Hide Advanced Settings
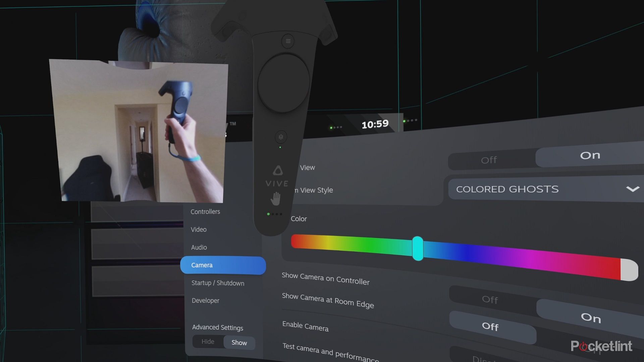This screenshot has height=362, width=644. click(x=208, y=342)
